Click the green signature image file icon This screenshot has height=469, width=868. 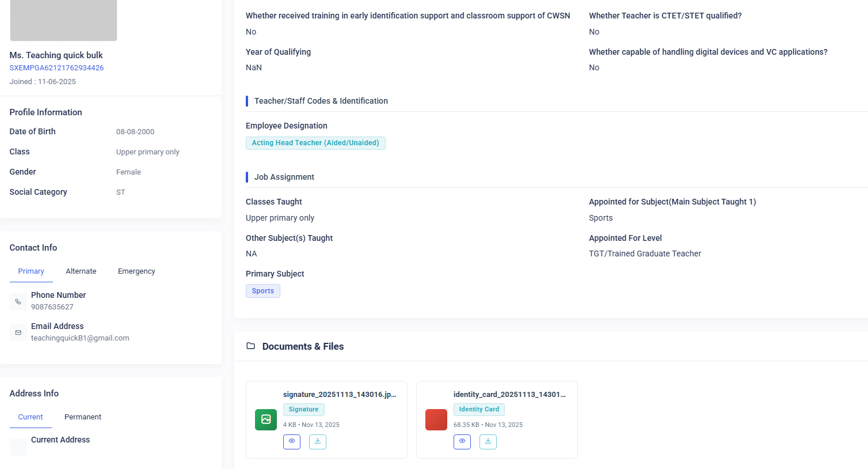tap(266, 419)
